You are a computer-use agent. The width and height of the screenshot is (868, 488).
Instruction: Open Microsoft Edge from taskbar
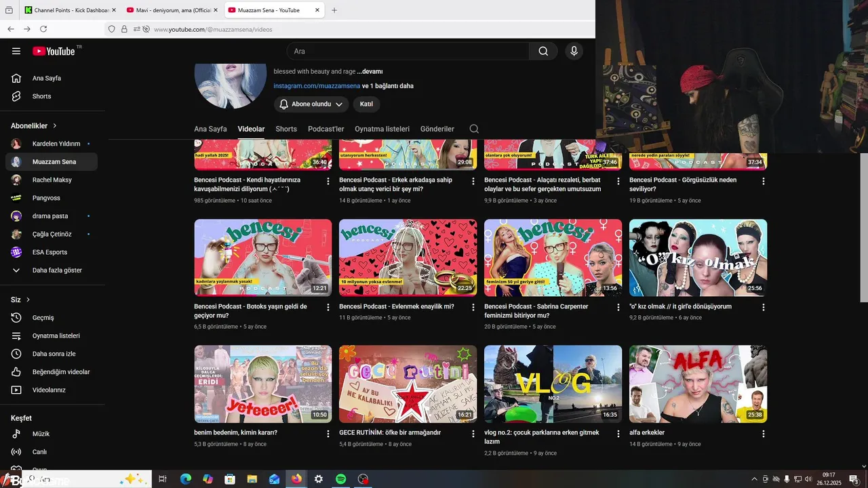click(186, 479)
